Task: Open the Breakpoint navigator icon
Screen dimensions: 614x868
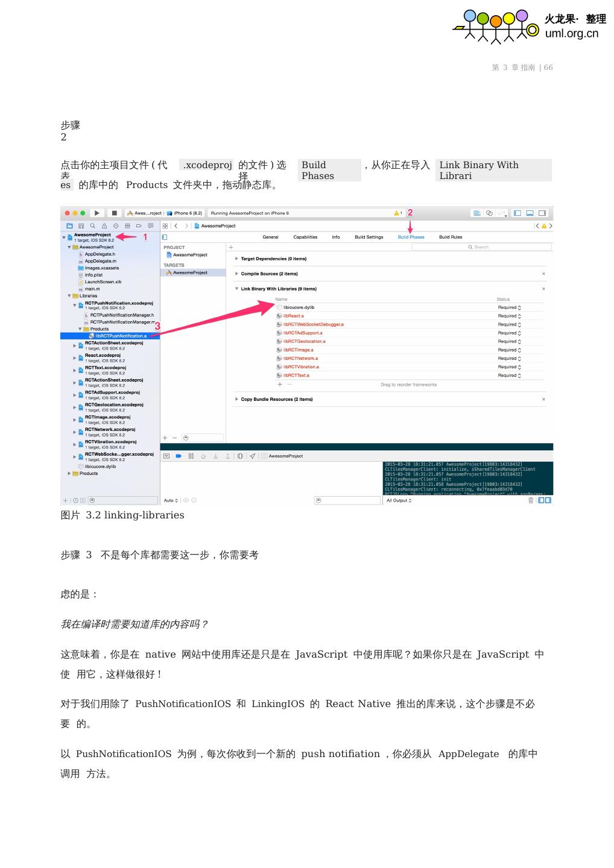Action: tap(139, 226)
